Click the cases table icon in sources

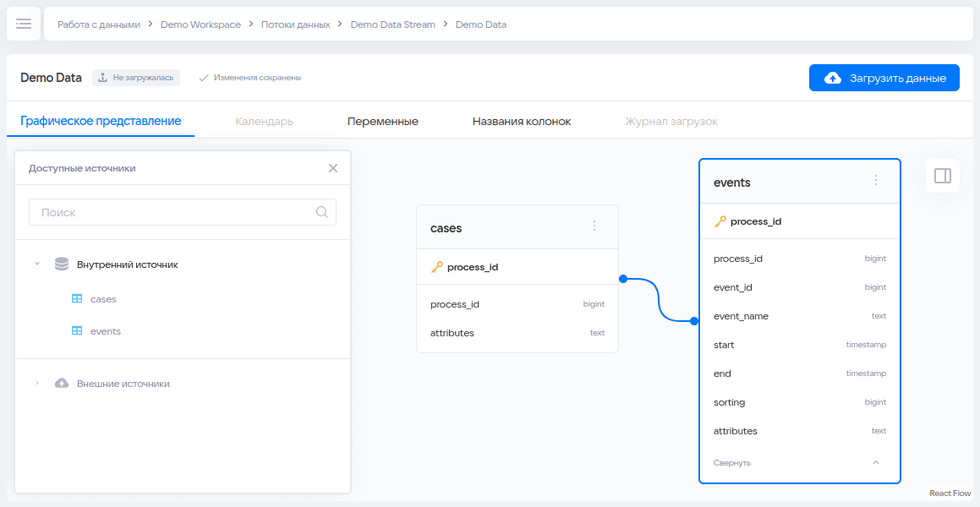[77, 299]
